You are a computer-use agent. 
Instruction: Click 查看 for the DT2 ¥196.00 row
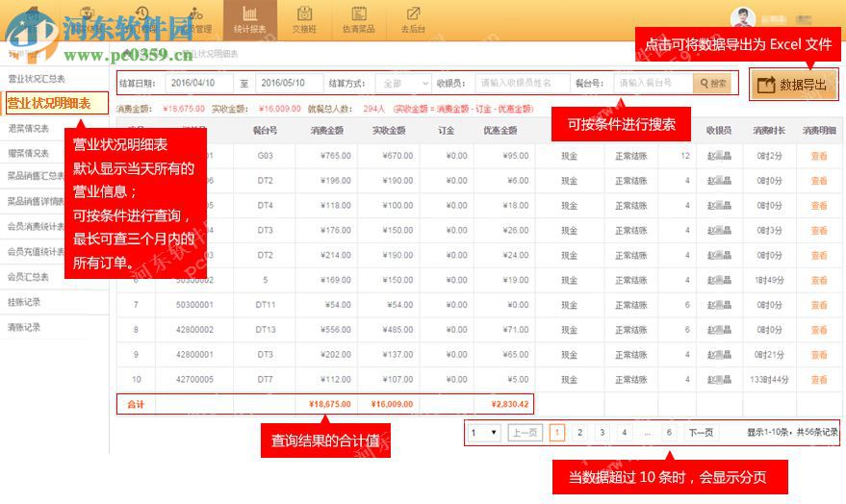point(819,181)
